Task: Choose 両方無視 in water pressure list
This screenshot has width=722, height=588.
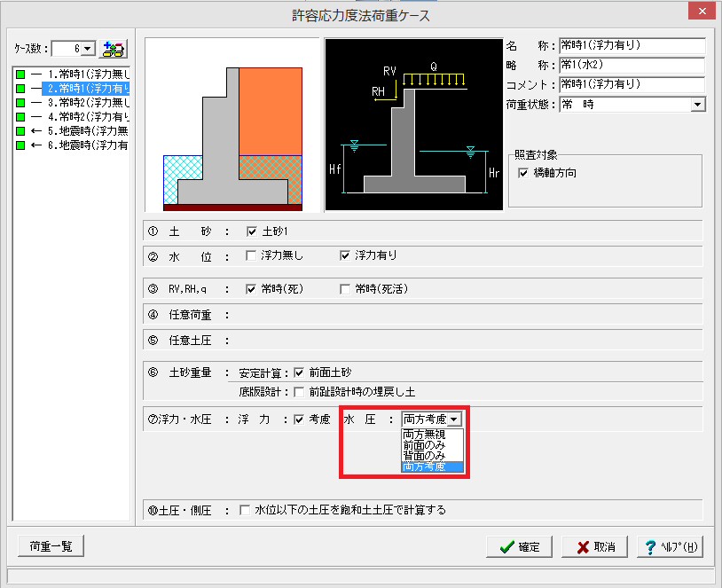Action: coord(432,435)
